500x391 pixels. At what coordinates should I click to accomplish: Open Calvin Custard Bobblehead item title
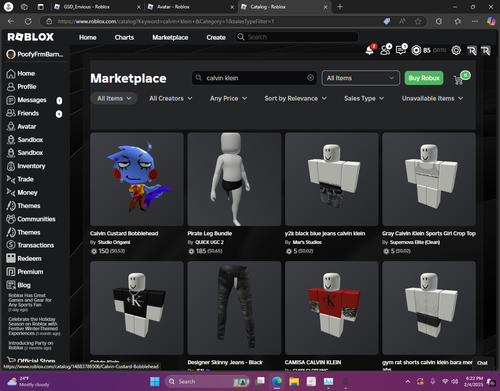pos(124,233)
